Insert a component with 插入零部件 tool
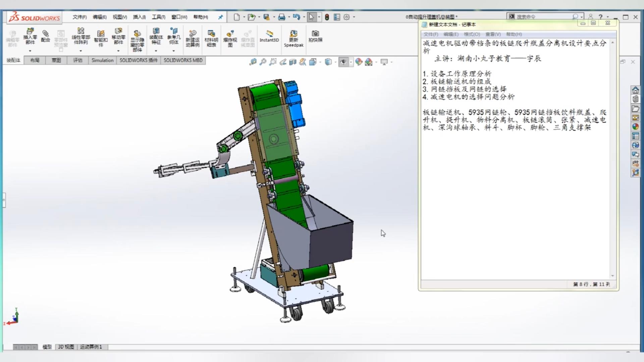Viewport: 644px width, 362px height. (x=30, y=36)
